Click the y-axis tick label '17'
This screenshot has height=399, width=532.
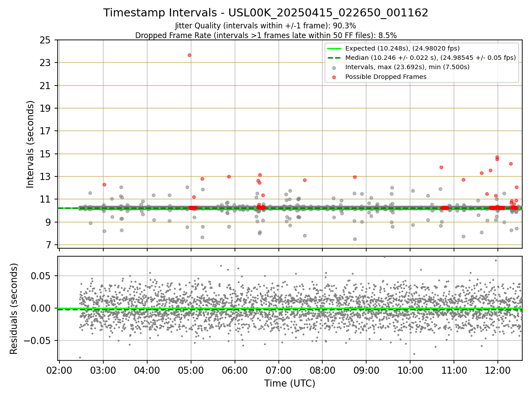[x=45, y=131]
